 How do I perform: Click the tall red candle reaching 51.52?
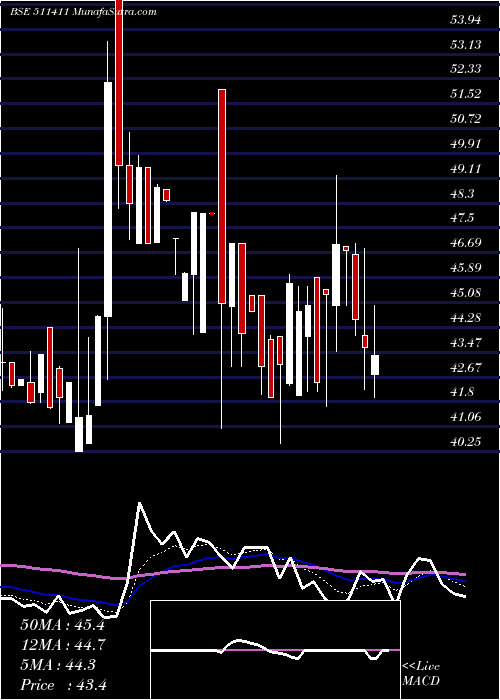[x=222, y=196]
